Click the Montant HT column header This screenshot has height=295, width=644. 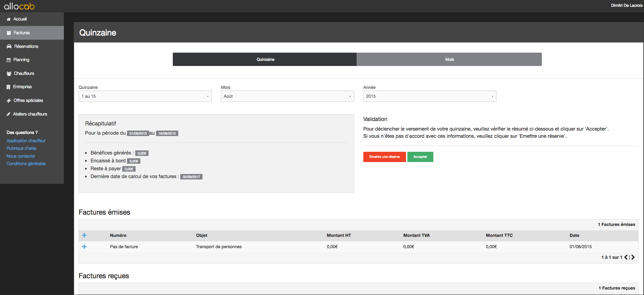point(339,236)
